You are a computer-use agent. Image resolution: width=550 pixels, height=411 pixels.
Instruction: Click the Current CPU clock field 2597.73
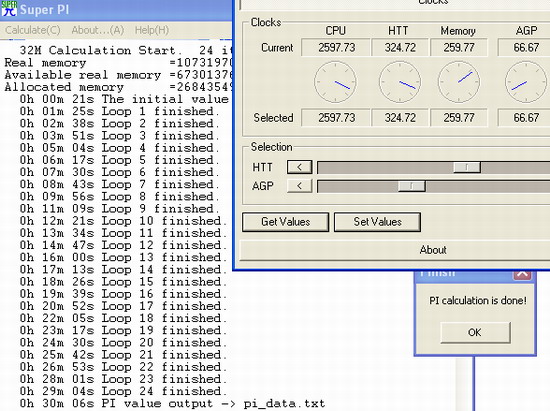pos(336,47)
